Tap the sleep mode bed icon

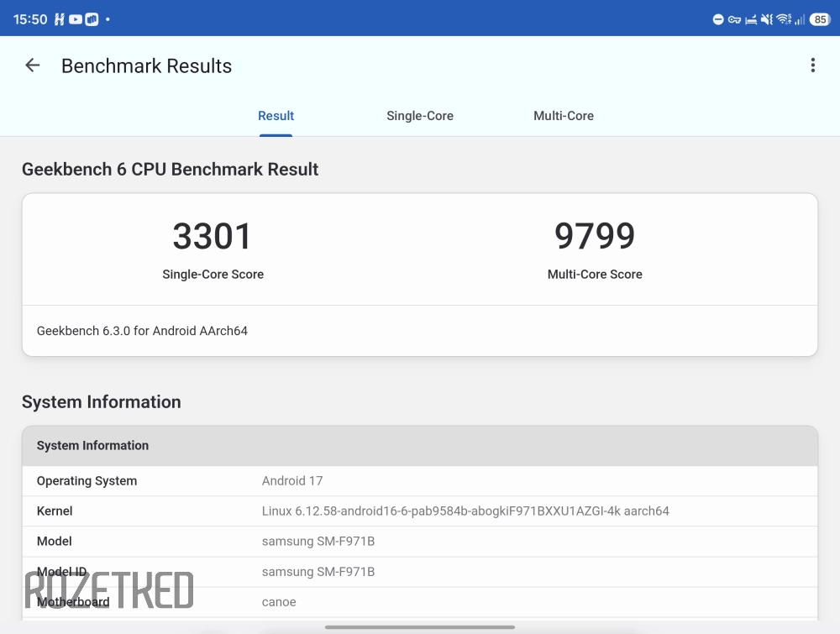[751, 20]
